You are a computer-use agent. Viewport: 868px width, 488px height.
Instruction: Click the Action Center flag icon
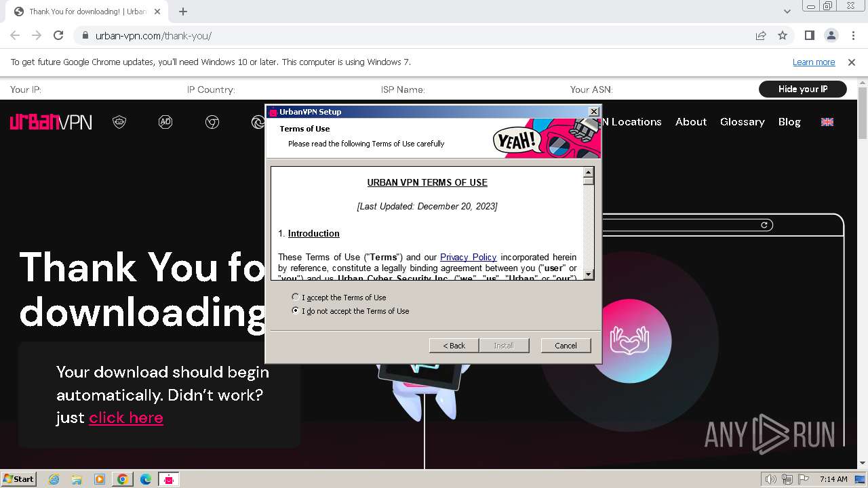pyautogui.click(x=802, y=479)
